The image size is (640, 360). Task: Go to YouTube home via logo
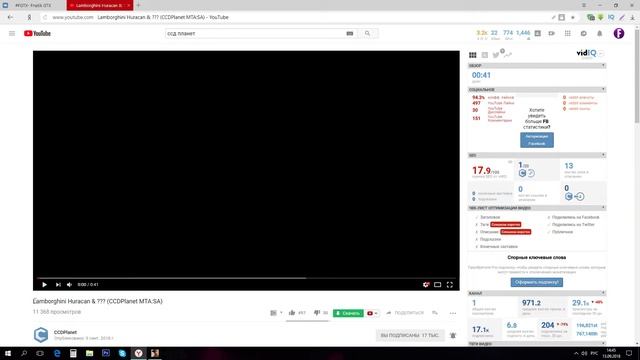(x=37, y=33)
